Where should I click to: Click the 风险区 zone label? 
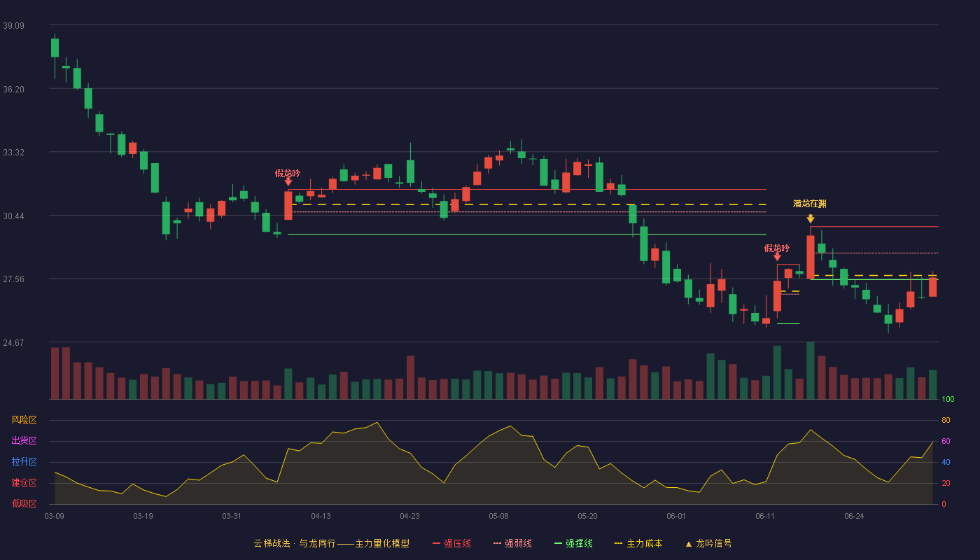24,420
